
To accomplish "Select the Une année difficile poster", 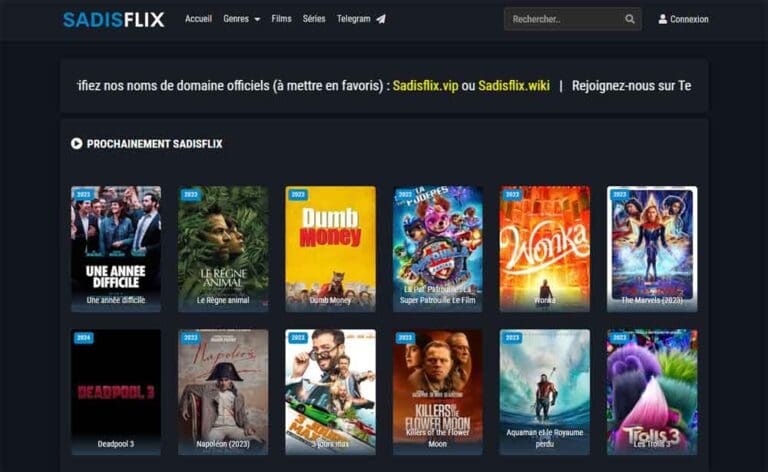I will coord(116,248).
